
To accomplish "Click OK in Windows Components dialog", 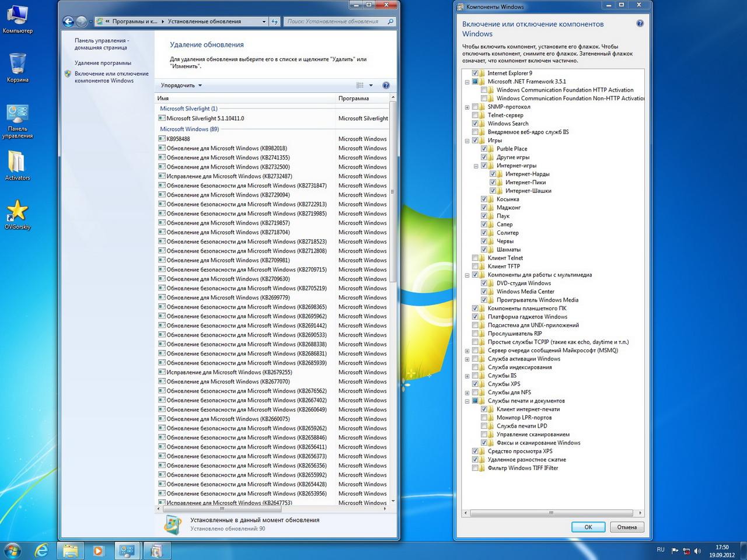I will [588, 527].
